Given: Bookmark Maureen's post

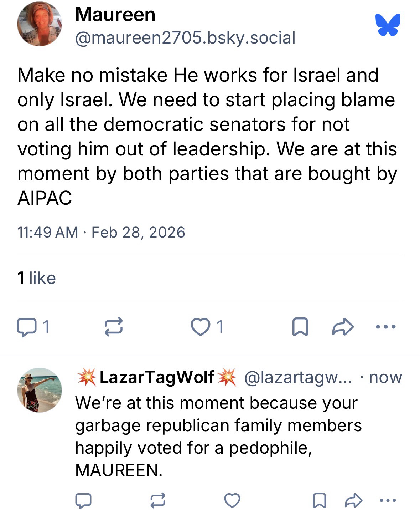Looking at the screenshot, I should 300,327.
